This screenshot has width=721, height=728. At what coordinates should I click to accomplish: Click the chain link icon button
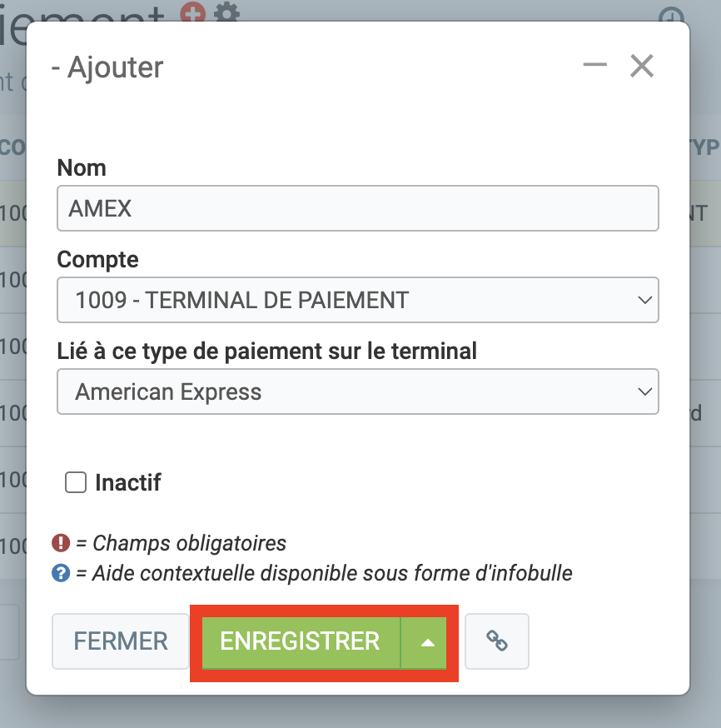click(x=497, y=641)
